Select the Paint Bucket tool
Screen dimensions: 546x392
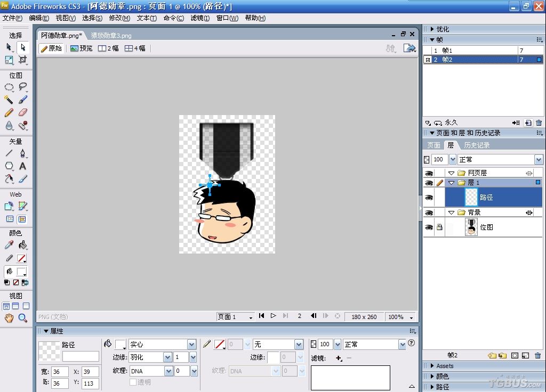coord(23,245)
